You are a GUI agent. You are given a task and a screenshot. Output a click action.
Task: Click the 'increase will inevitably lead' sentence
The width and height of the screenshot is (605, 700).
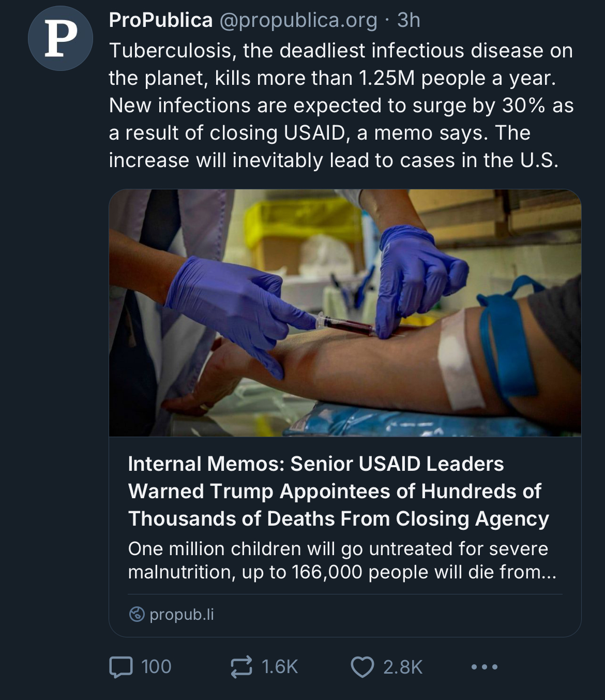(x=334, y=160)
